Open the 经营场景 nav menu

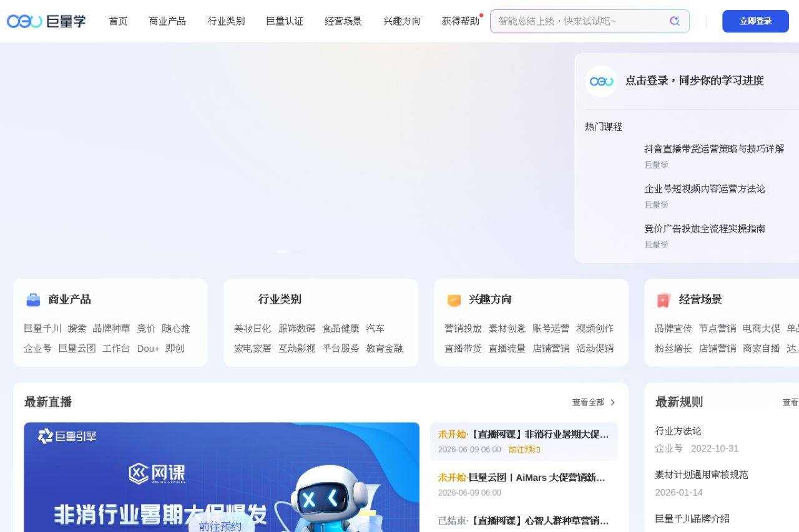(343, 21)
